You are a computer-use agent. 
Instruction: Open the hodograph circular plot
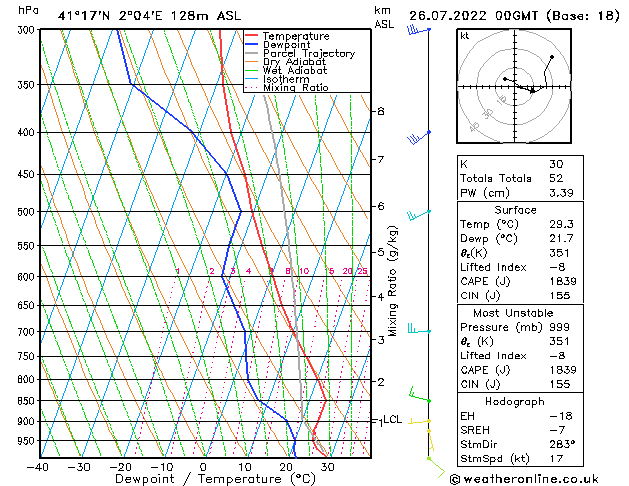pos(512,88)
